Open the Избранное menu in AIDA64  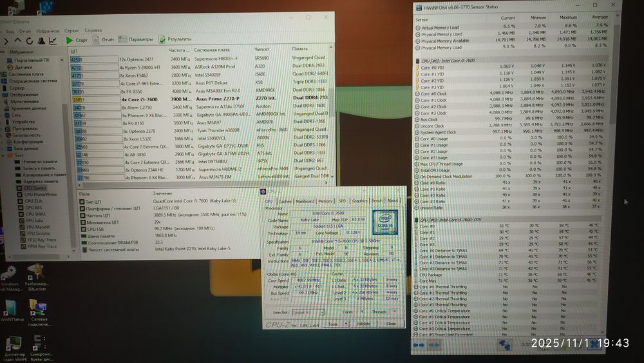[48, 31]
